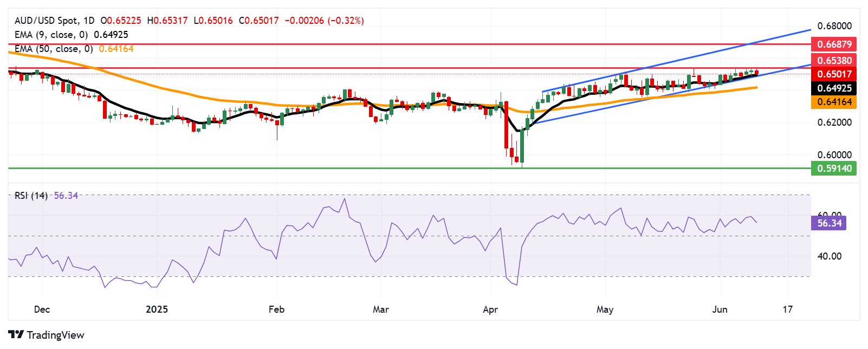Click the Dec label on time axis
Screen dimensions: 868x349
(42, 309)
